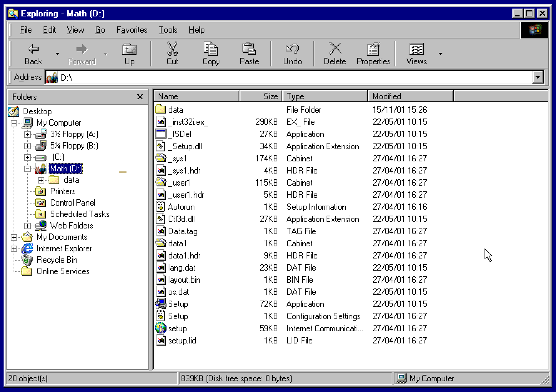This screenshot has height=392, width=556.
Task: Open the Tools menu
Action: tap(168, 30)
